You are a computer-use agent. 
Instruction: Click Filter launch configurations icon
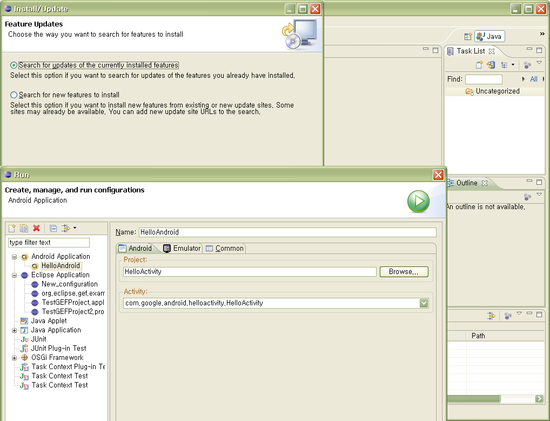coord(66,228)
